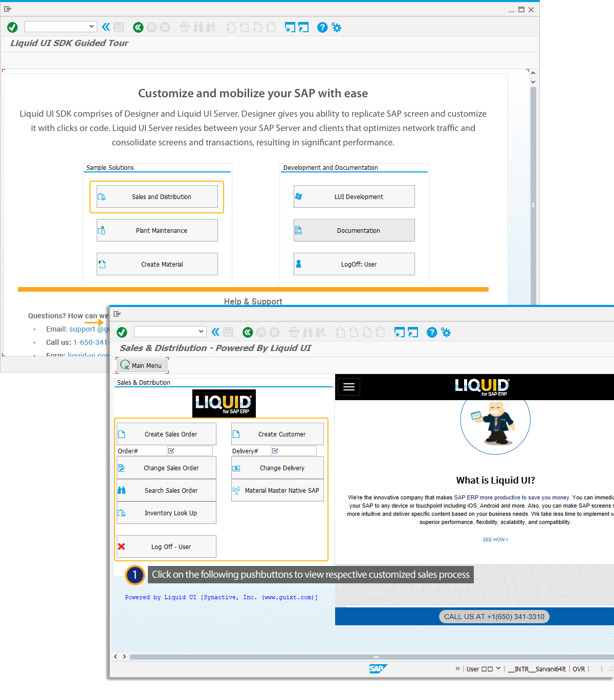Open the Order# matchcode checkbox button
The image size is (614, 700).
coord(171,451)
